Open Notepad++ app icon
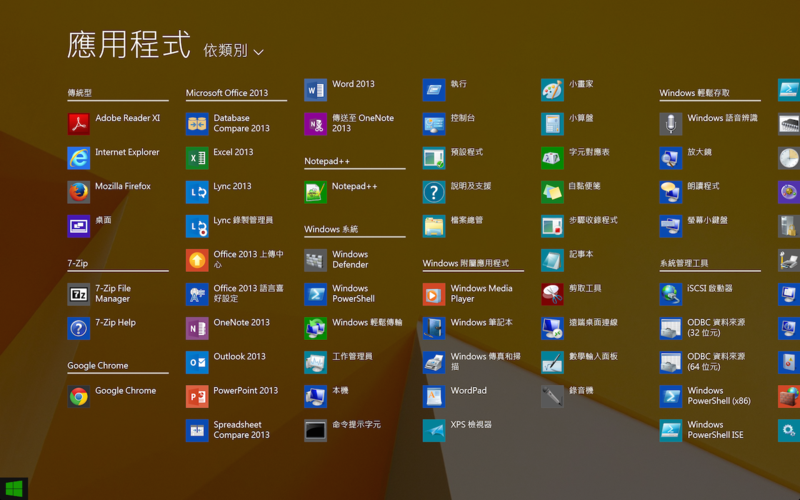The width and height of the screenshot is (800, 500). point(315,192)
